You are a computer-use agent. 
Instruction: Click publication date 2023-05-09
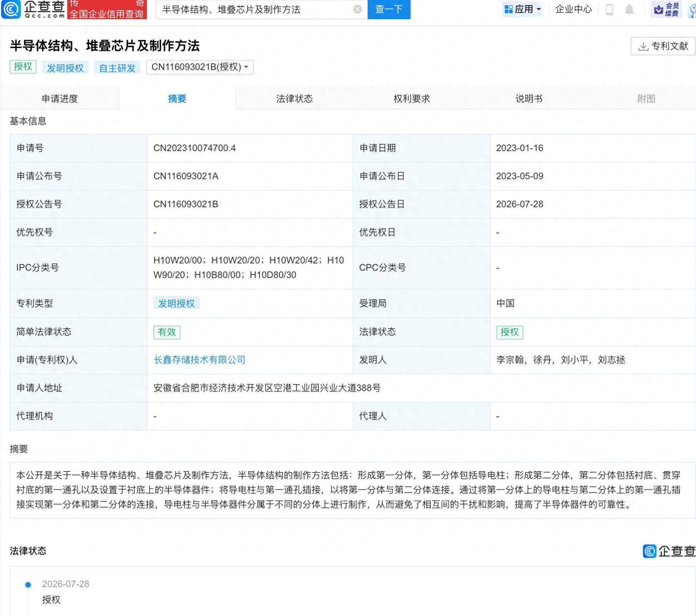(x=520, y=176)
